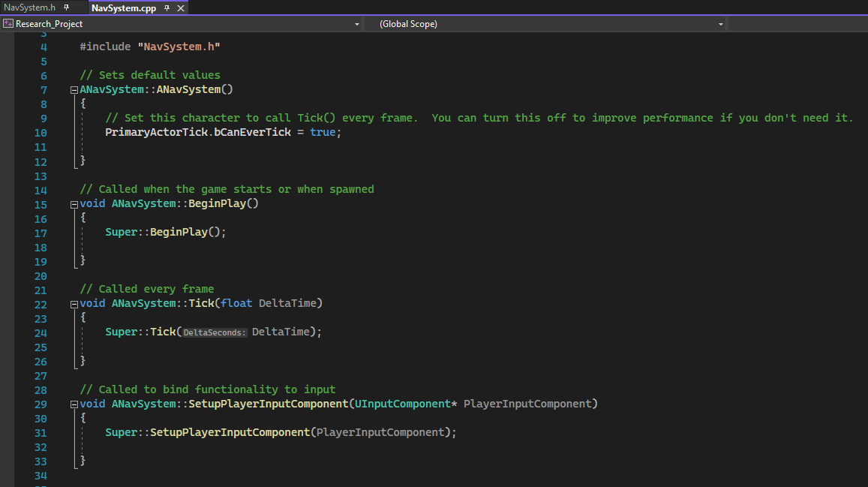Image resolution: width=868 pixels, height=487 pixels.
Task: Click the DeltaSeconds inline parameter hint
Action: (x=214, y=332)
